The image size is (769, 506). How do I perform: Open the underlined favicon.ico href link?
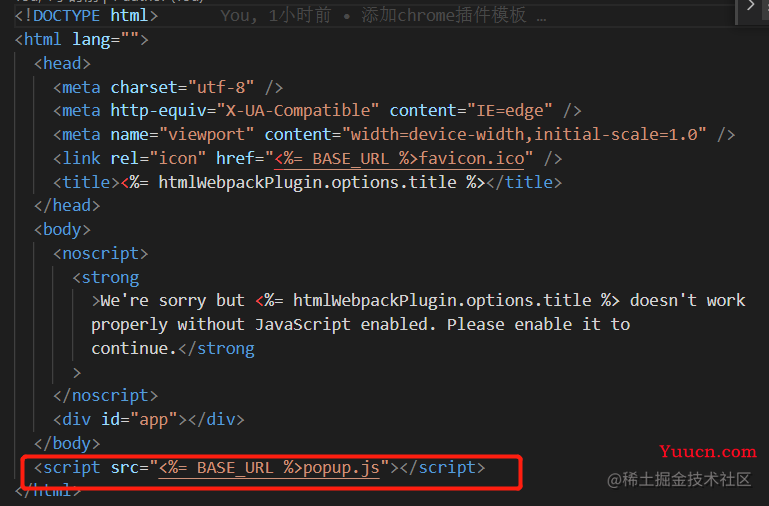click(399, 159)
